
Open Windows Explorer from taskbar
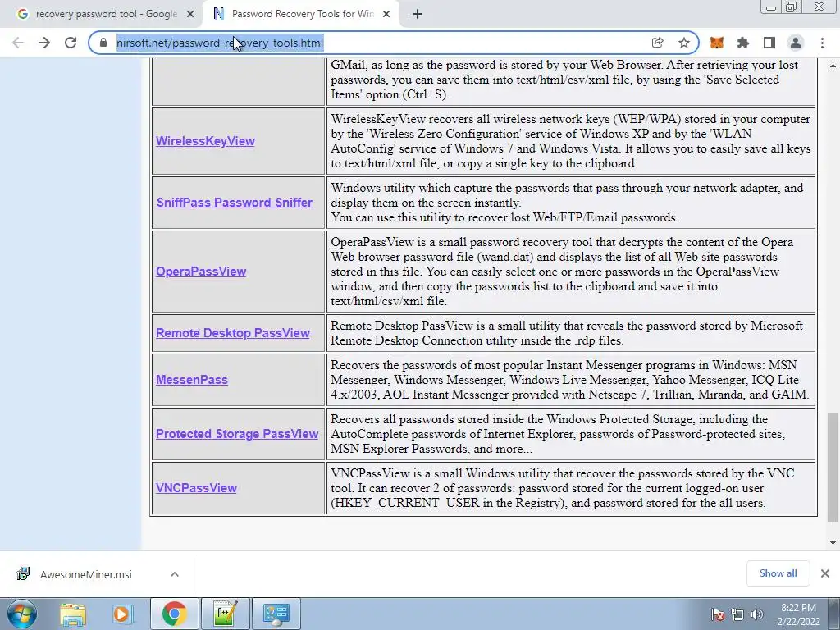(73, 614)
